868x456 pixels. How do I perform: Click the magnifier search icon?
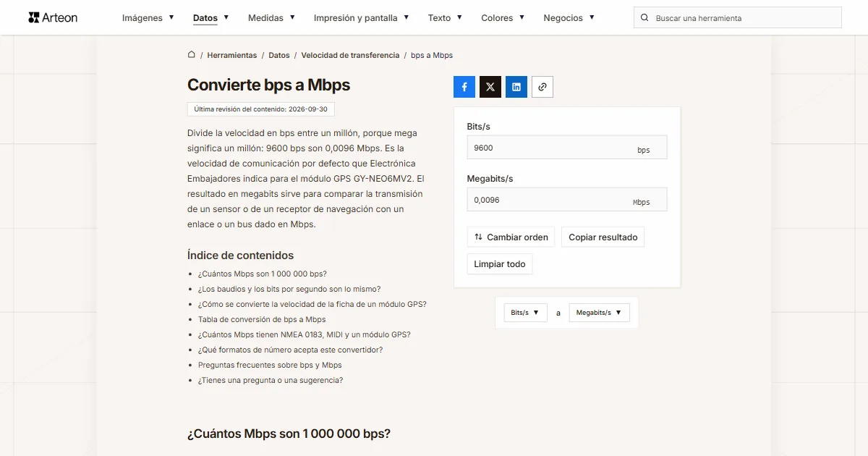644,18
